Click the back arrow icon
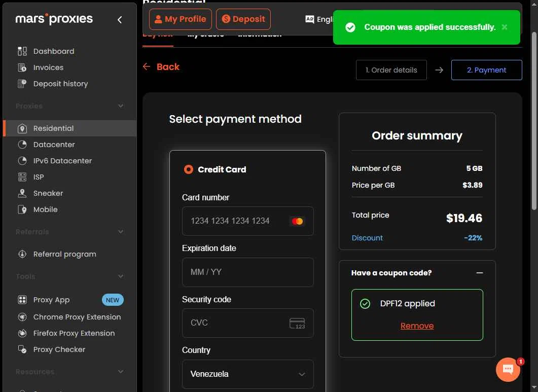The image size is (538, 392). [x=147, y=66]
